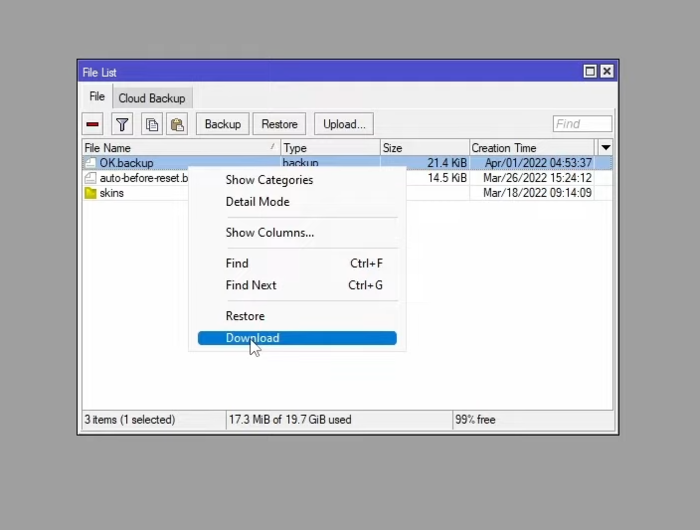Click the OK.backup file icon
Viewport: 700px width, 530px height.
[x=90, y=163]
